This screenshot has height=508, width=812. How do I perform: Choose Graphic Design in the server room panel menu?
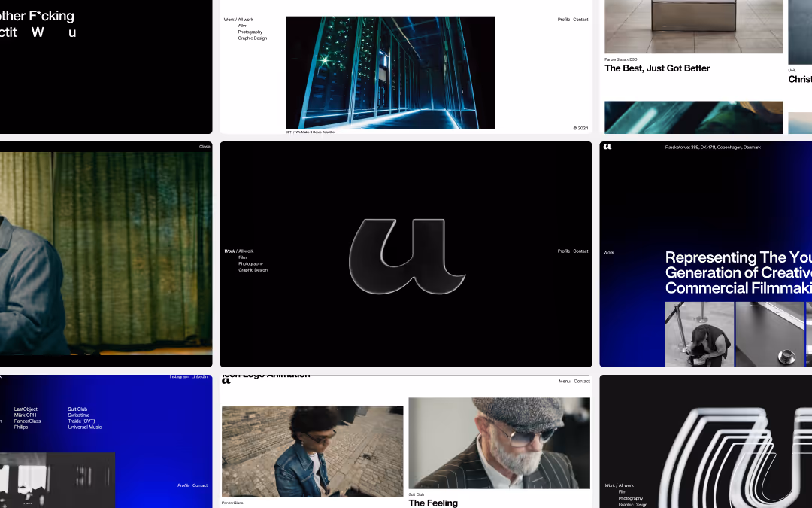click(253, 38)
